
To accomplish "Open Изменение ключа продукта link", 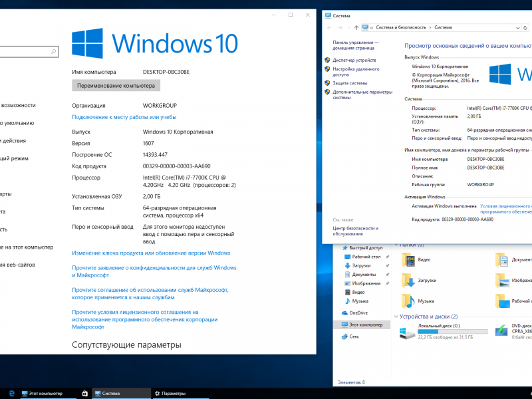I will pyautogui.click(x=151, y=253).
